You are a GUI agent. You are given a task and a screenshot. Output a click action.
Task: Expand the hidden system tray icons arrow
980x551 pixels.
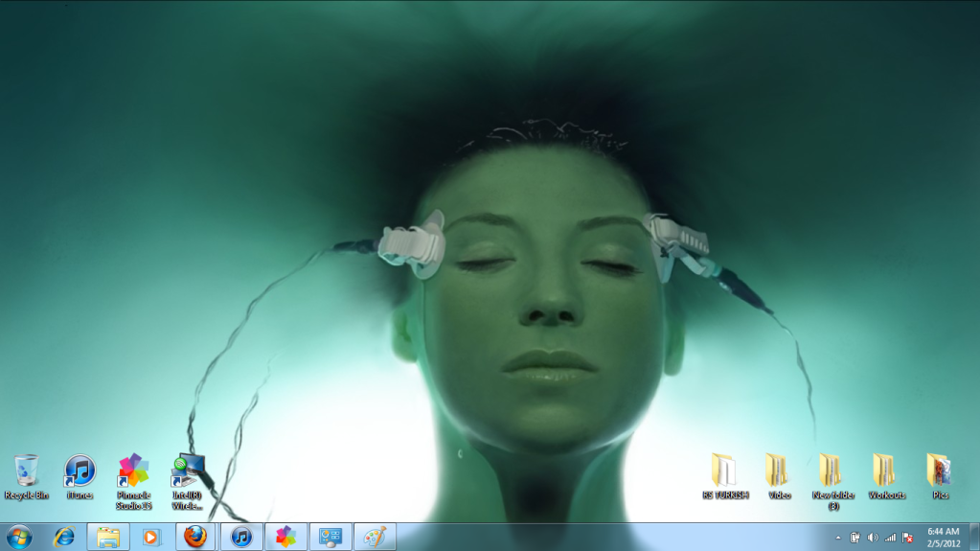[837, 538]
